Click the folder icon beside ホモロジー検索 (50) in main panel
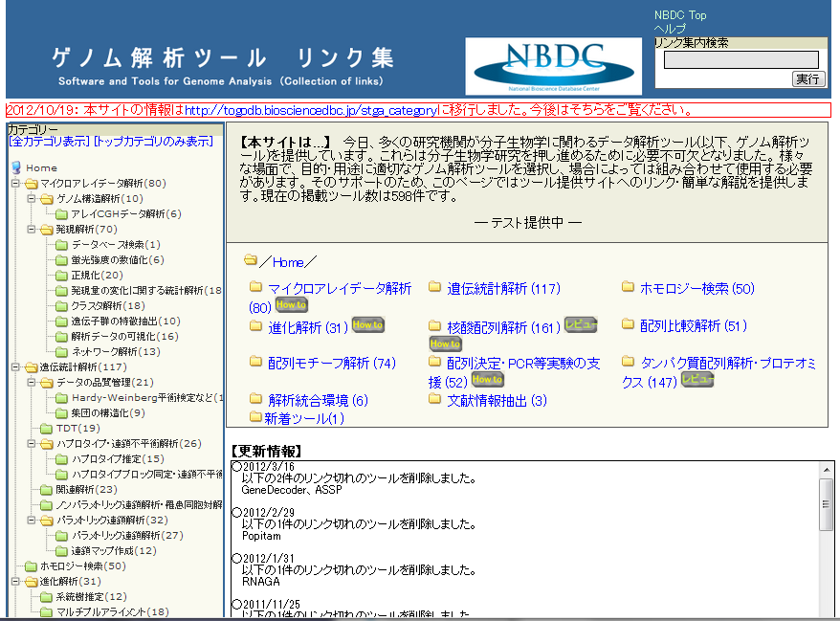The width and height of the screenshot is (840, 621). [629, 287]
